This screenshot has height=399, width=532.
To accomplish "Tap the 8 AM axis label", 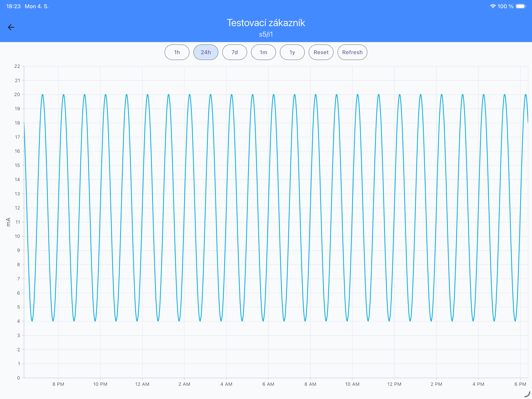I will point(310,384).
